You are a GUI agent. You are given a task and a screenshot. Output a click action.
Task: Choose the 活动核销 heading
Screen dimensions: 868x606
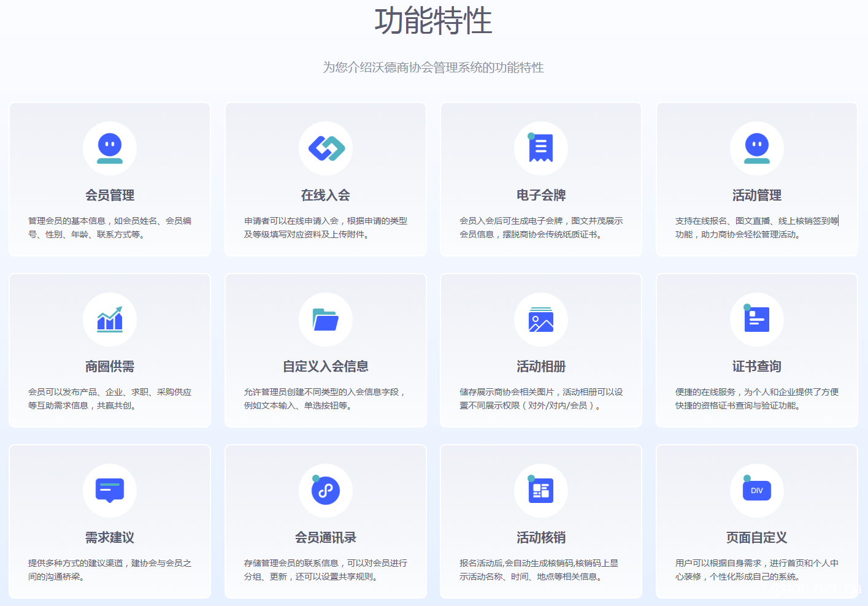541,537
